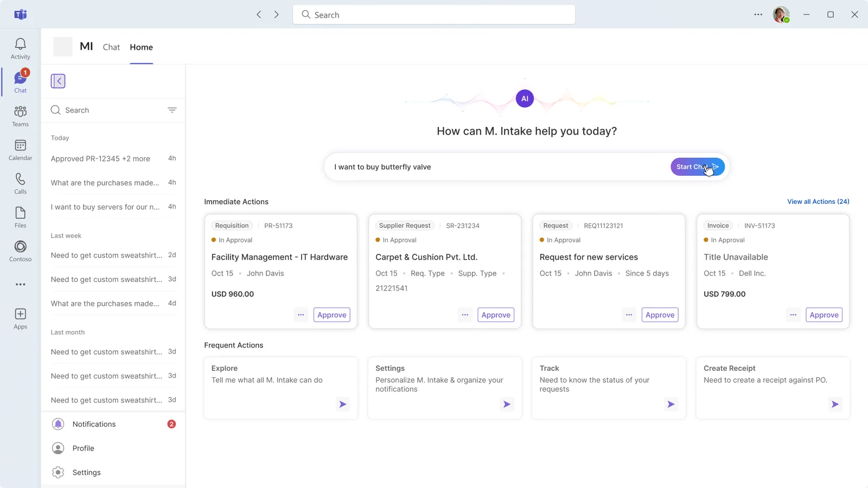Open 'Approved PR-12345 +2 more' conversation

click(x=113, y=159)
